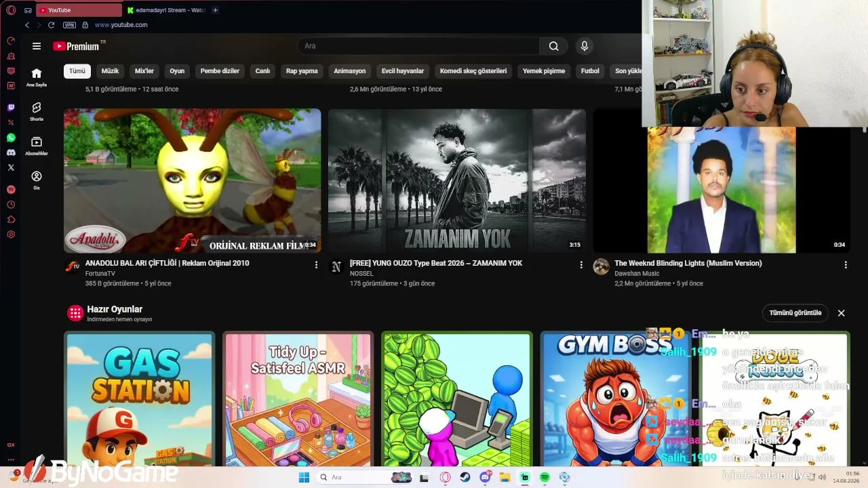Image resolution: width=868 pixels, height=488 pixels.
Task: Click the site lock icon in address bar
Action: 85,25
